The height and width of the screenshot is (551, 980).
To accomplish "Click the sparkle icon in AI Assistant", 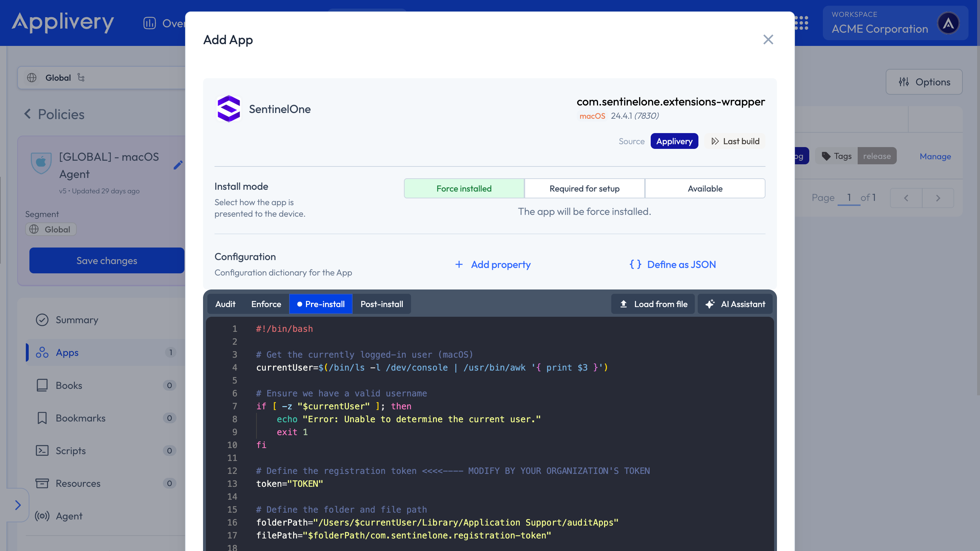I will click(x=710, y=304).
